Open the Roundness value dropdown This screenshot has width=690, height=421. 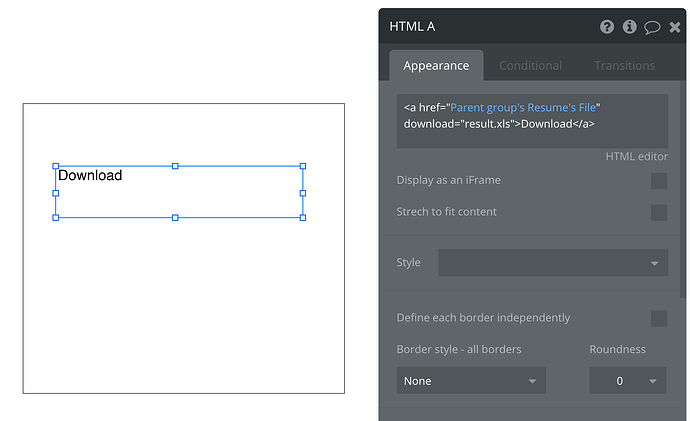(x=627, y=381)
